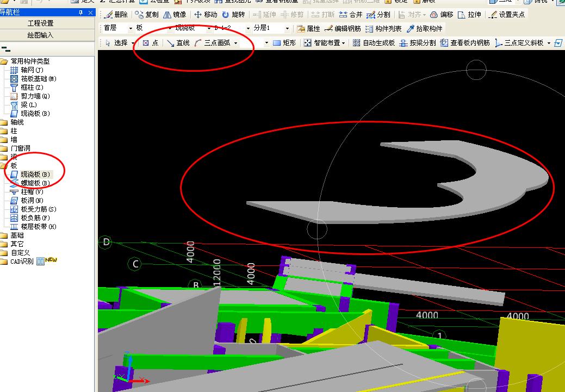The width and height of the screenshot is (565, 392).
Task: Click the 合并 (merge) tool
Action: click(x=351, y=15)
